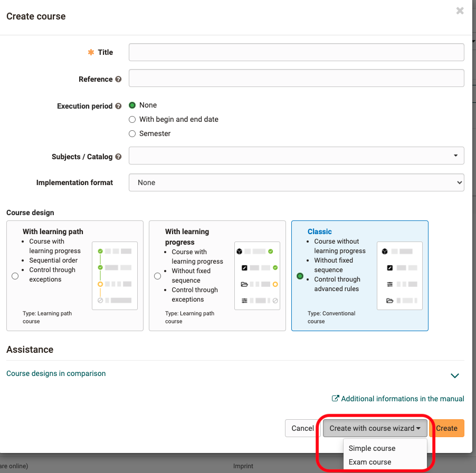Choose Simple course from the wizard menu
This screenshot has width=476, height=473.
pos(373,447)
